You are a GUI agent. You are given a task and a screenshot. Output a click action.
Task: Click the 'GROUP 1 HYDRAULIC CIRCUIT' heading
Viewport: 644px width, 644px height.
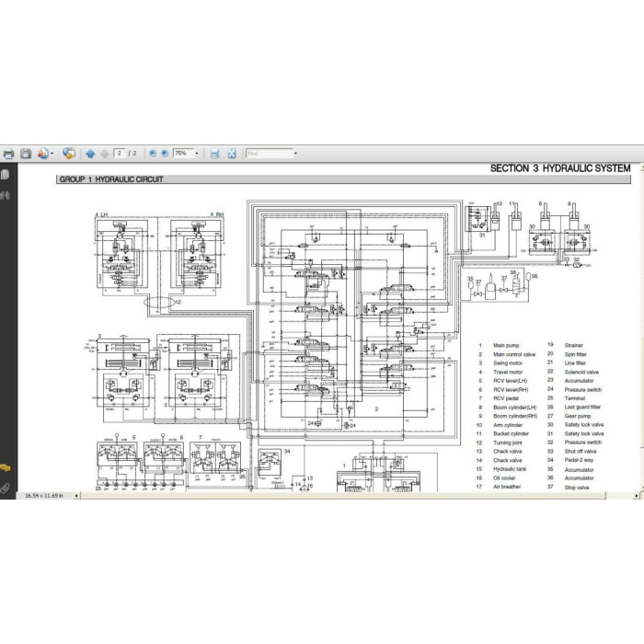pos(111,179)
